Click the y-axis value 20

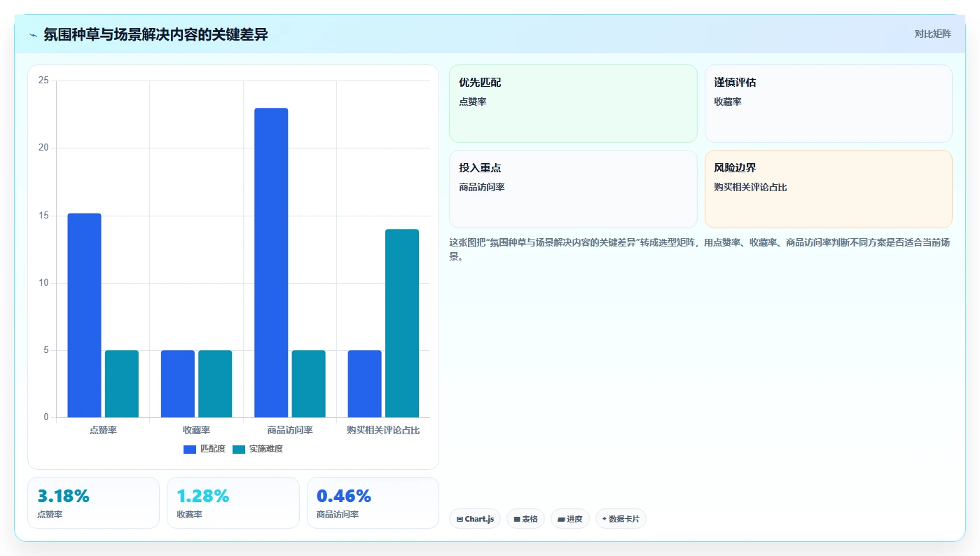[43, 148]
